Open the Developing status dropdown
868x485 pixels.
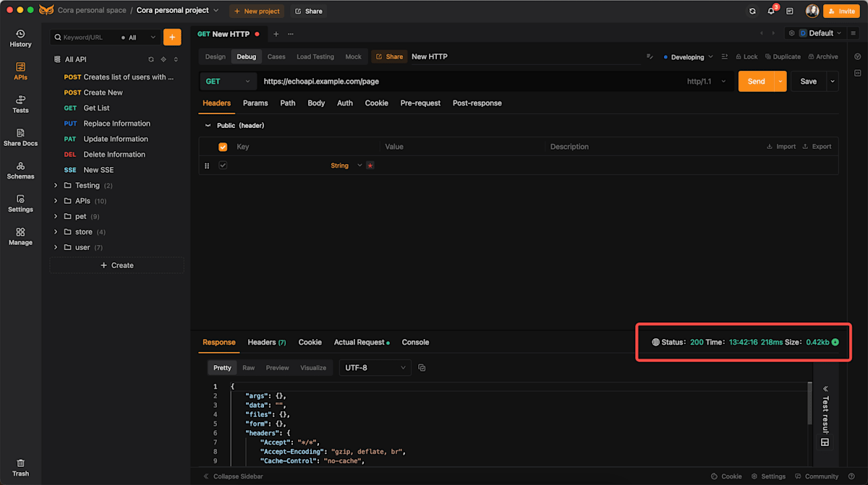688,56
